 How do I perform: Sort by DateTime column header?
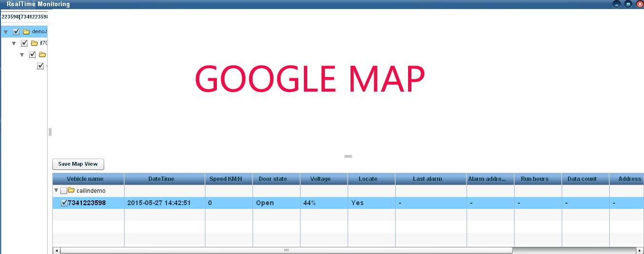(x=165, y=179)
